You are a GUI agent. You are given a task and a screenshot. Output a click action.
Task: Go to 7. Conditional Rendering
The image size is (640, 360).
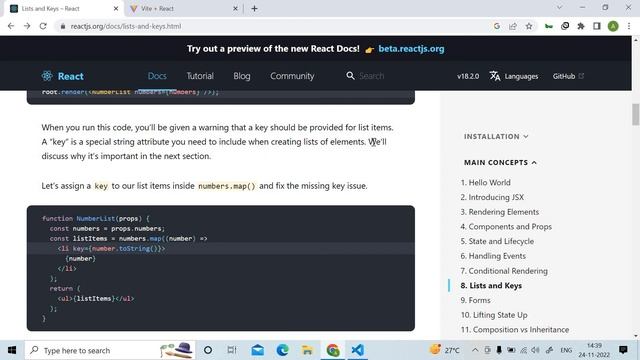504,271
